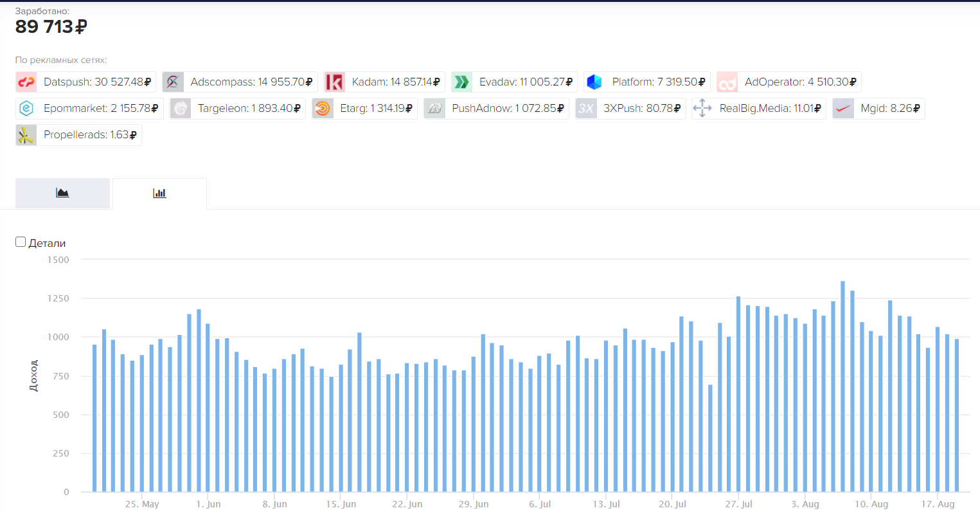Click the 25. May axis label
Viewport: 980px width, 515px height.
(x=142, y=504)
